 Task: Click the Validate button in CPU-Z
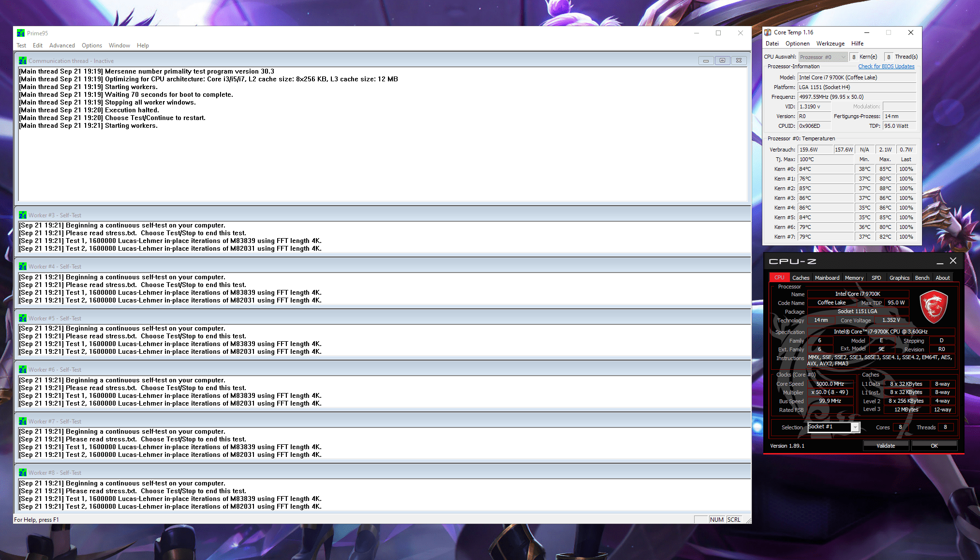pos(886,446)
